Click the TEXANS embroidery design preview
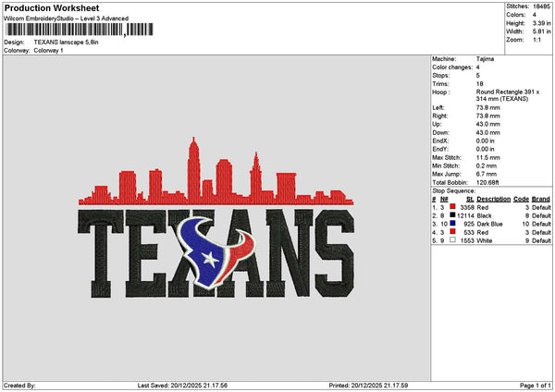Image resolution: width=555 pixels, height=392 pixels. coord(216,217)
